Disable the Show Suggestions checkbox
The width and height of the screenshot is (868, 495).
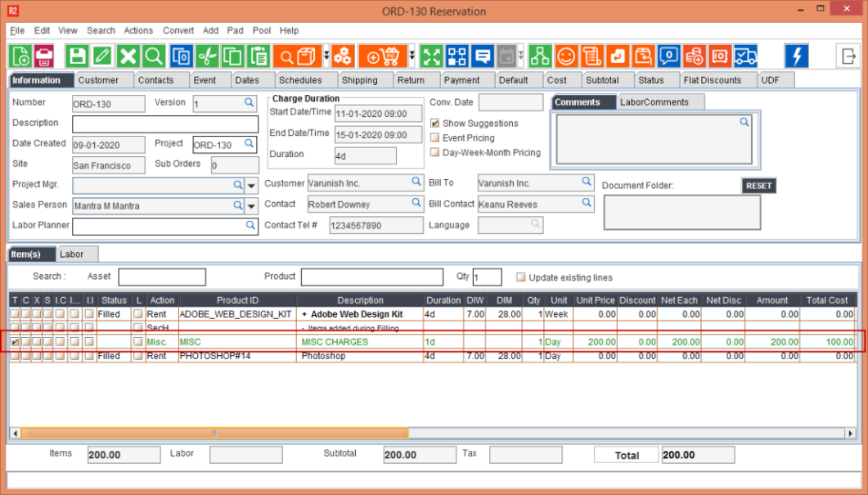[435, 124]
